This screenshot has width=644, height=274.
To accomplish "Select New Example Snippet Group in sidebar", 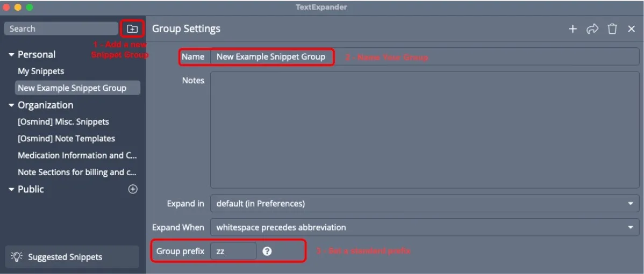I will point(77,88).
